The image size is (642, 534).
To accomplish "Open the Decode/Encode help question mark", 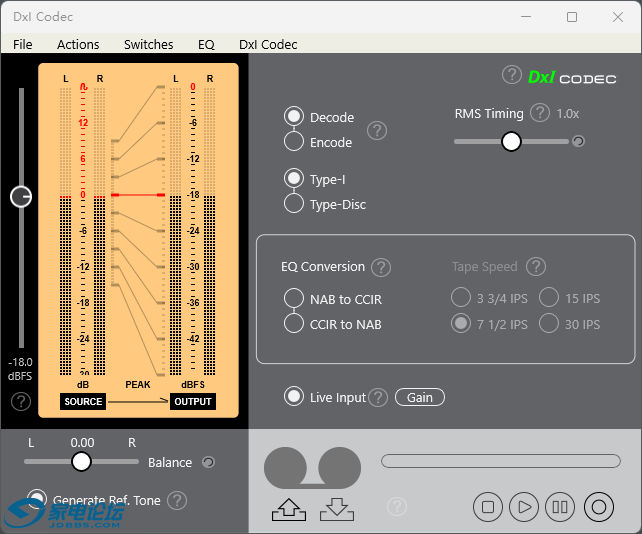I will pyautogui.click(x=377, y=131).
